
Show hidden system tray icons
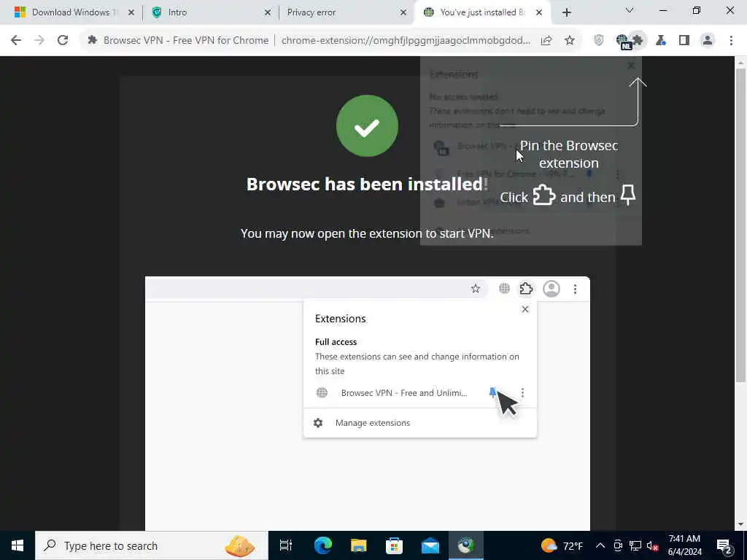pyautogui.click(x=600, y=545)
